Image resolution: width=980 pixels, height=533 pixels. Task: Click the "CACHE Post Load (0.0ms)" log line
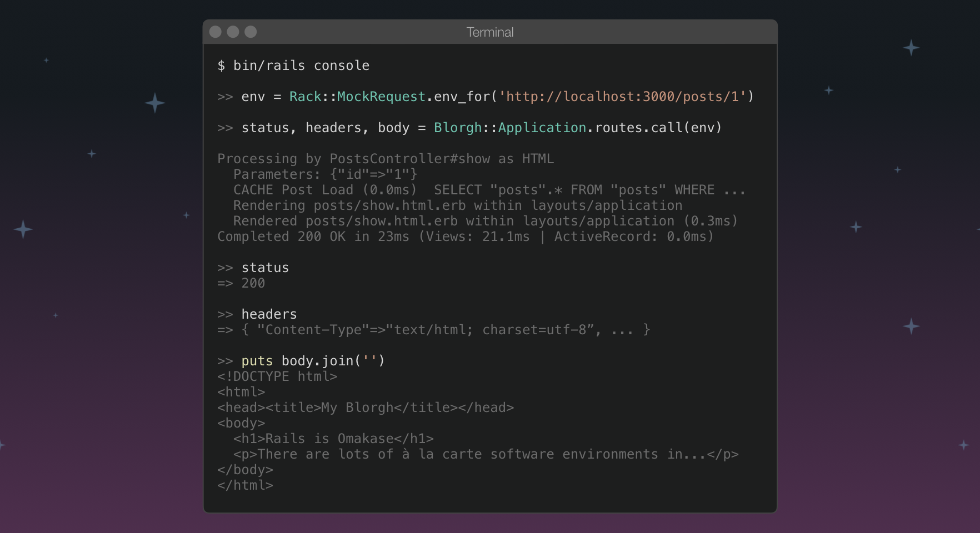pos(489,190)
